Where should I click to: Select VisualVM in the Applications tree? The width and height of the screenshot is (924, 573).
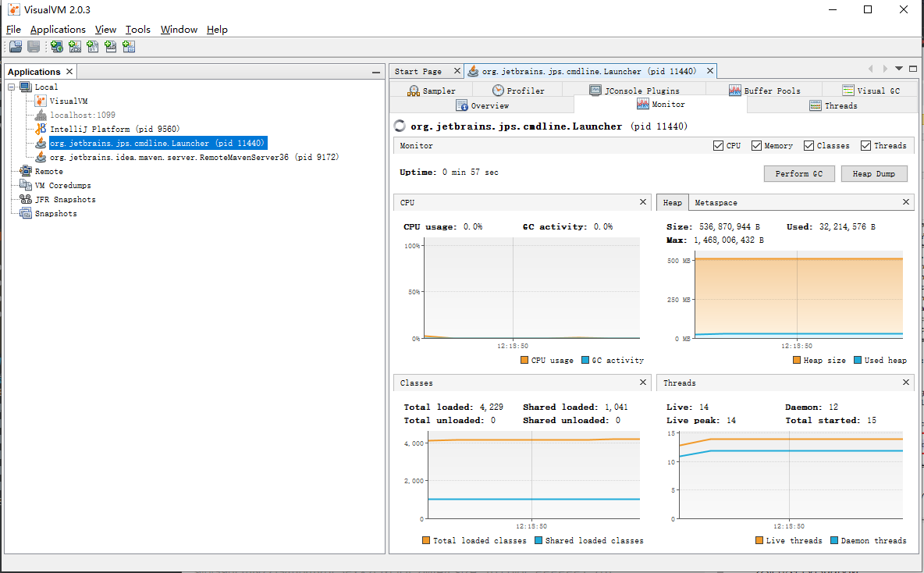point(69,101)
